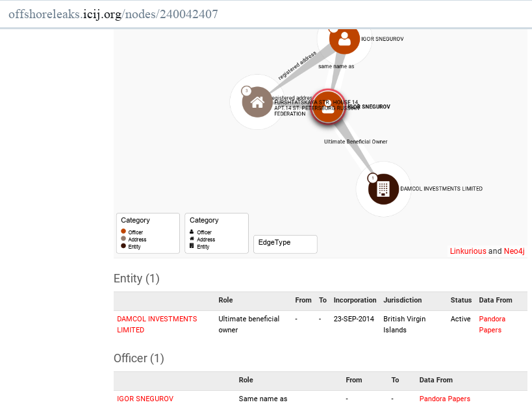Viewport: 532px width, 409px height.
Task: Open the Linkurious link
Action: [468, 251]
